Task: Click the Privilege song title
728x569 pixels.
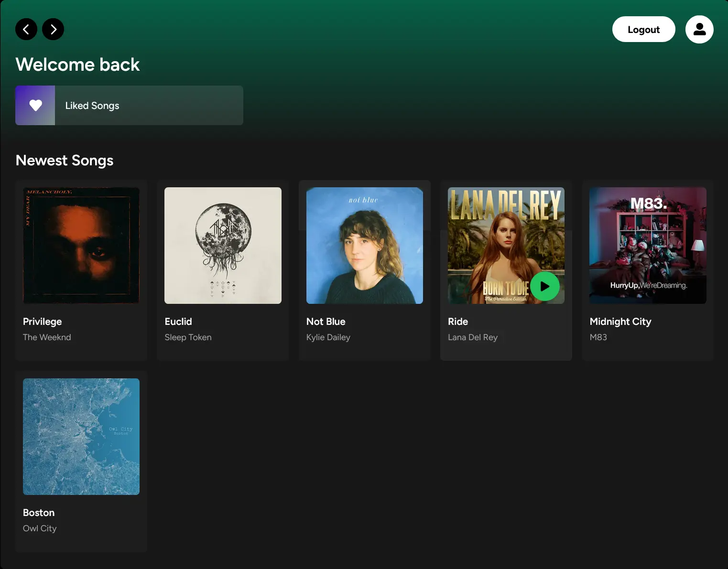Action: [43, 322]
